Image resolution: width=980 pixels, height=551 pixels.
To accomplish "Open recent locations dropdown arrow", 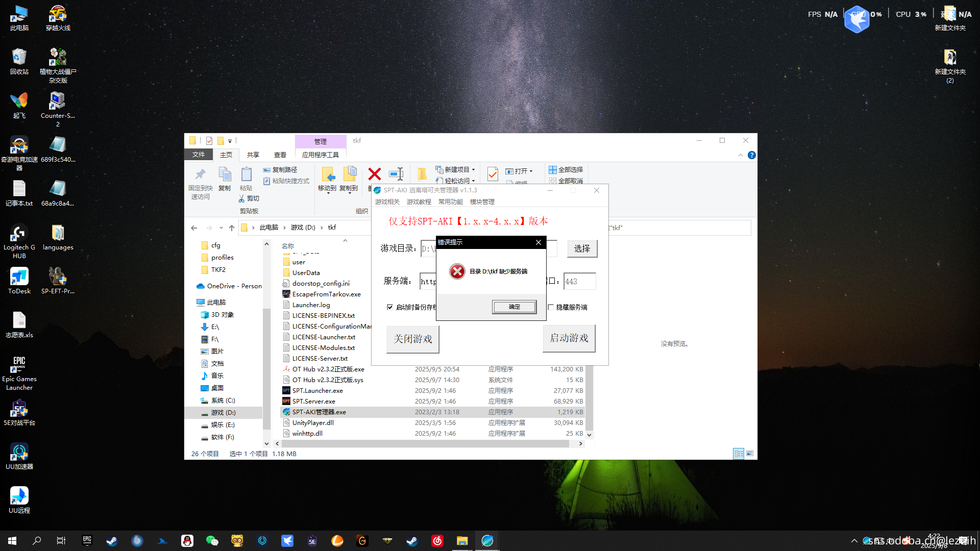I will [221, 228].
